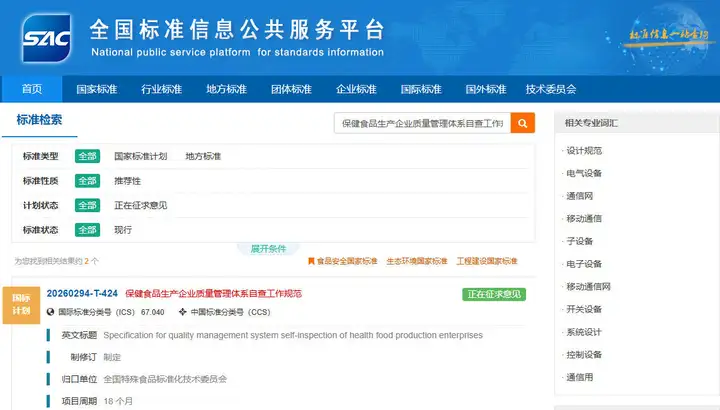Open the 技术委员会 menu item
Image resolution: width=720 pixels, height=410 pixels.
551,89
